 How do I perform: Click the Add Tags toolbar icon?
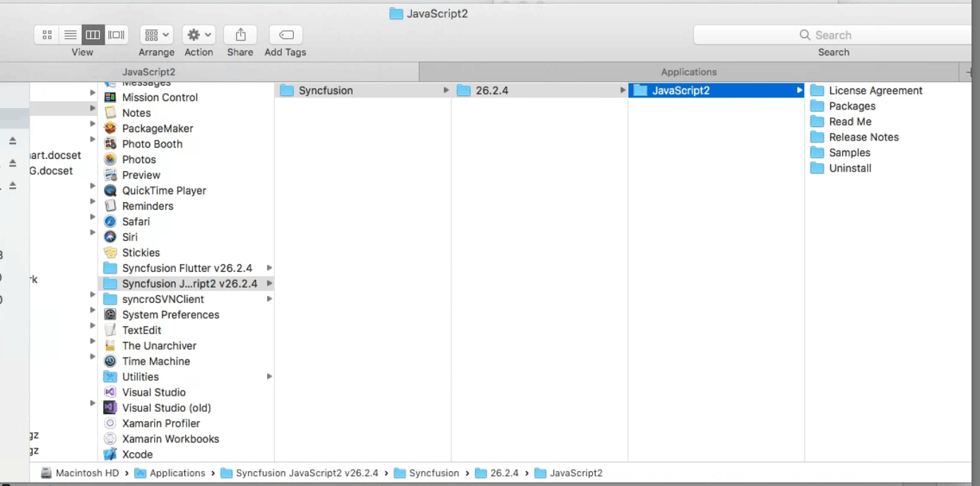(x=284, y=34)
